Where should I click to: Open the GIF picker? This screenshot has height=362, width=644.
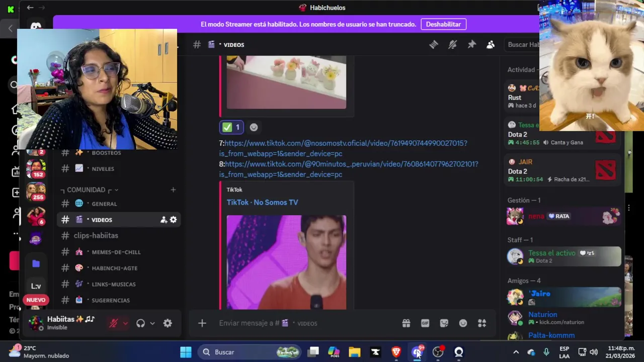pyautogui.click(x=425, y=323)
